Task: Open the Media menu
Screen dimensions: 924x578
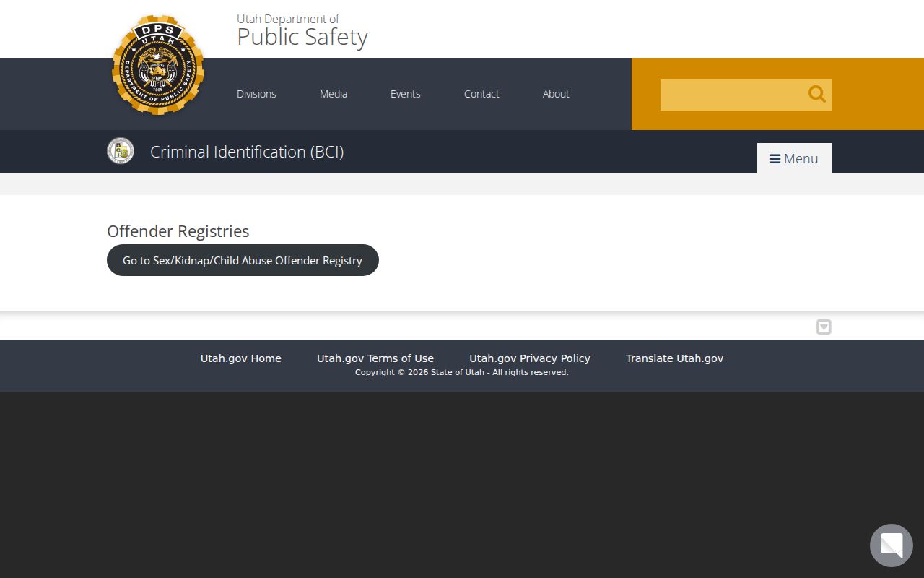Action: (x=334, y=94)
